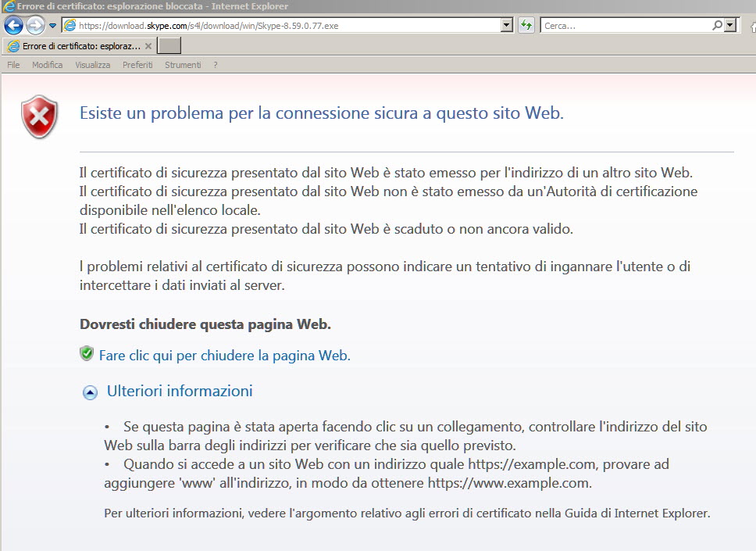
Task: Click the Back navigation arrow button
Action: [x=13, y=25]
